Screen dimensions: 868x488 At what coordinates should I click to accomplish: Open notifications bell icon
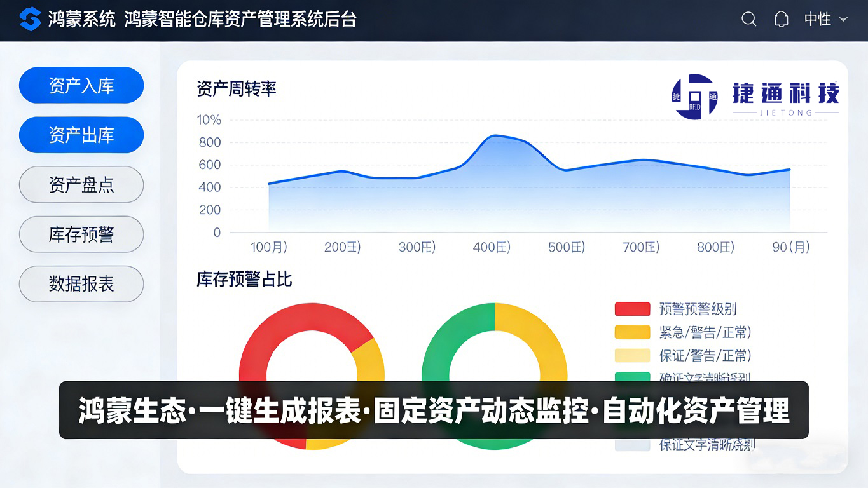781,19
